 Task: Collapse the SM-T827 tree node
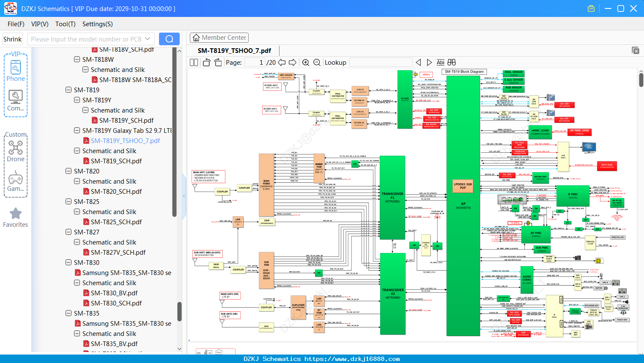pos(69,232)
